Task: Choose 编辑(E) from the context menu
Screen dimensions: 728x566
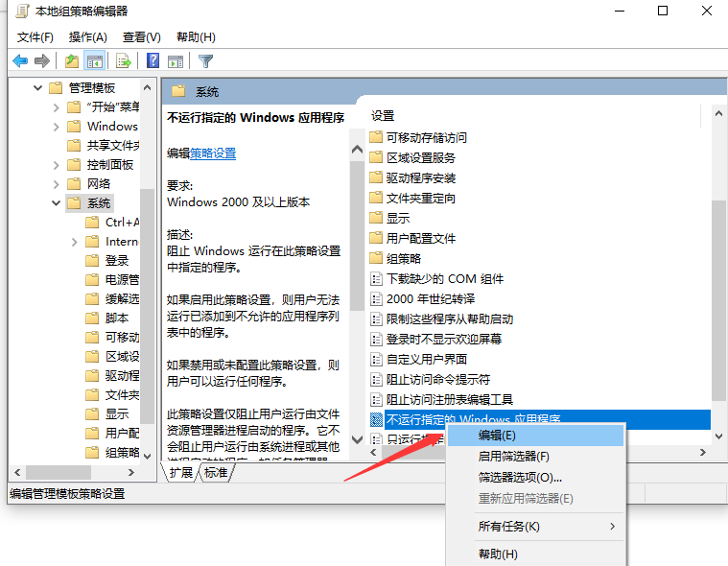Action: point(496,436)
